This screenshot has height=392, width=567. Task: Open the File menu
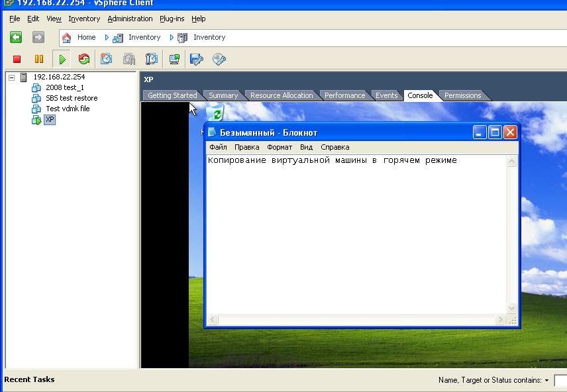pyautogui.click(x=15, y=19)
